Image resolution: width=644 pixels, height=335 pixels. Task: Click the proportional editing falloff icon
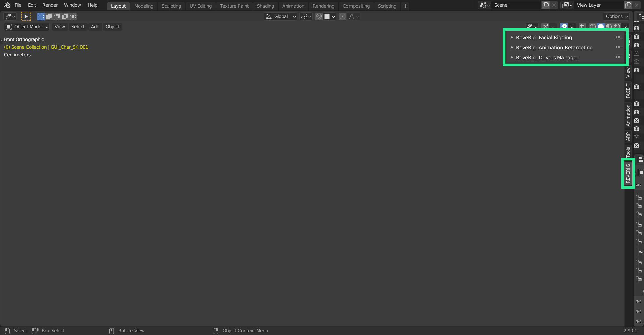pos(351,16)
